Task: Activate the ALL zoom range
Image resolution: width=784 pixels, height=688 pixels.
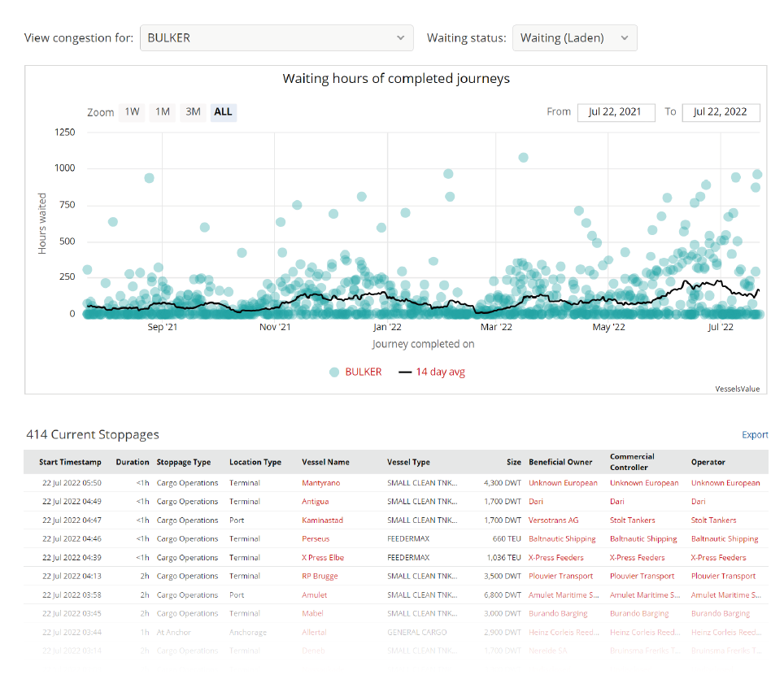Action: click(223, 112)
